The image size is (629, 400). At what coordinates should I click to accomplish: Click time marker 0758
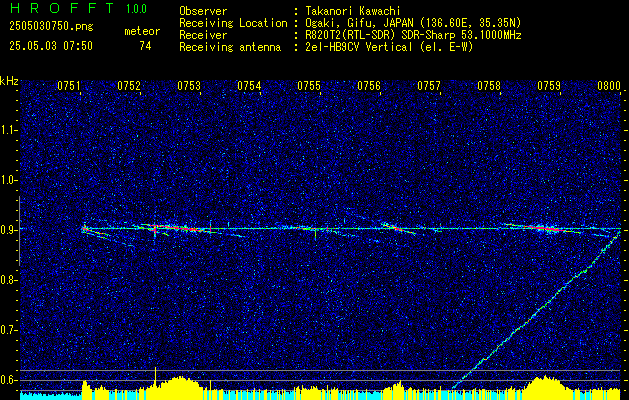489,85
